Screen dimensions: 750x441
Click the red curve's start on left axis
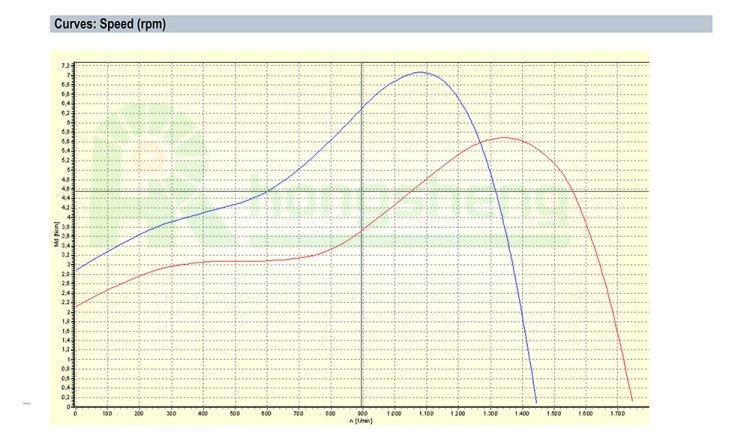(76, 306)
